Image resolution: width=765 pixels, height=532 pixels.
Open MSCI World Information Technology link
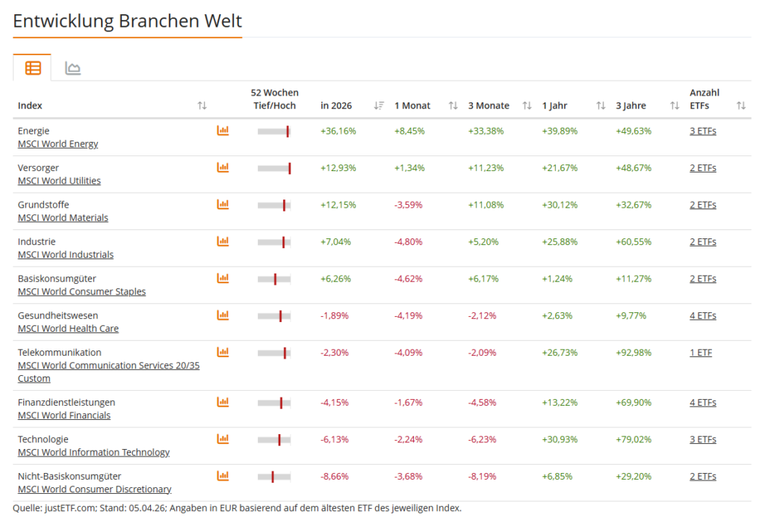[x=93, y=452]
